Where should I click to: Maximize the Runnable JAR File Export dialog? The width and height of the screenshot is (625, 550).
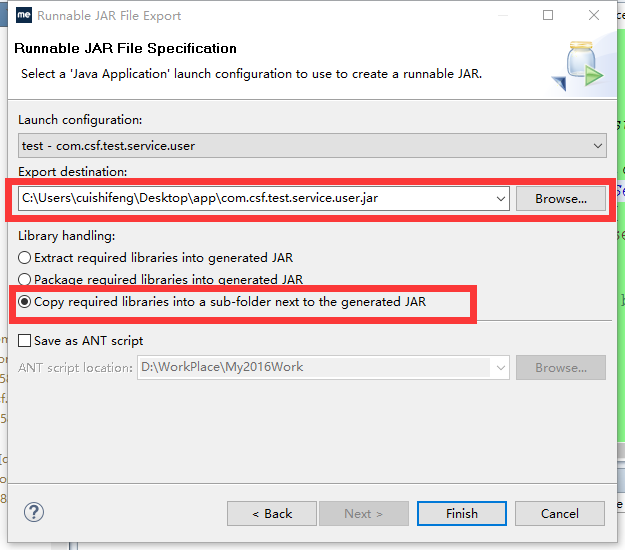coord(548,15)
